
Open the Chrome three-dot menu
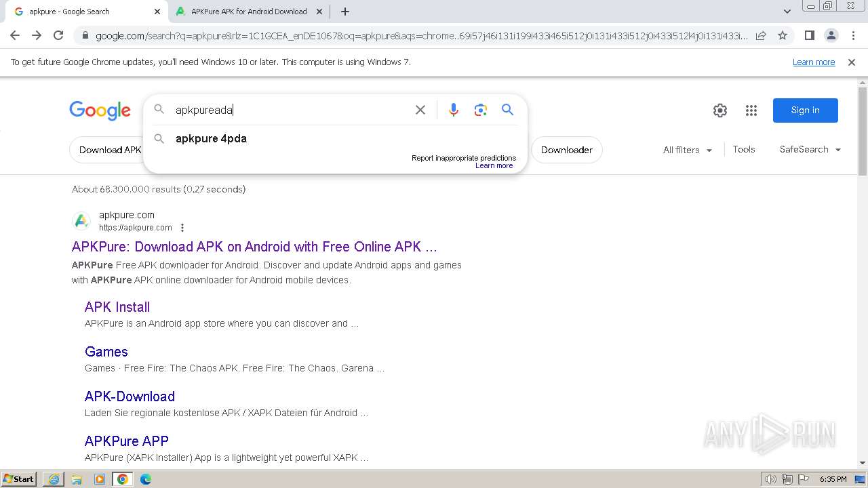pyautogui.click(x=852, y=35)
